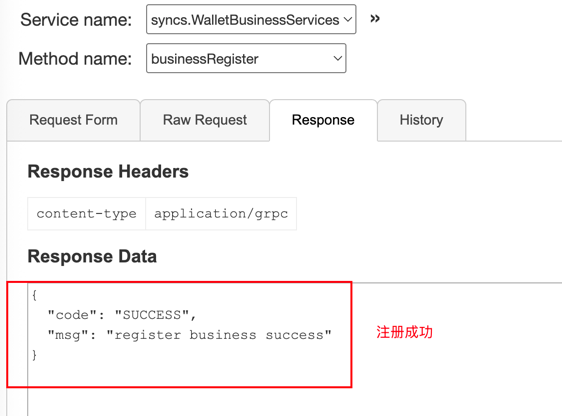This screenshot has width=562, height=416.
Task: Click the double chevron beside Service name
Action: 375,19
